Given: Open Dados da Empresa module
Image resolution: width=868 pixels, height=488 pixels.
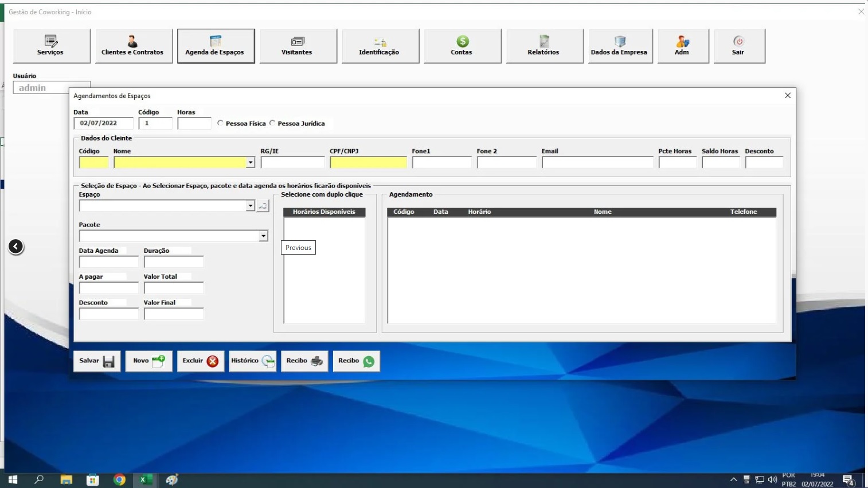Looking at the screenshot, I should [620, 46].
